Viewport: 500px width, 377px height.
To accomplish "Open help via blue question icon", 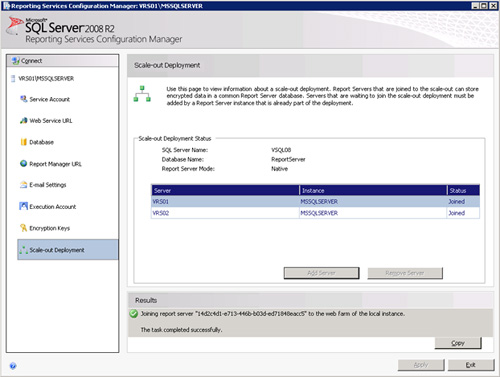I will coord(13,366).
